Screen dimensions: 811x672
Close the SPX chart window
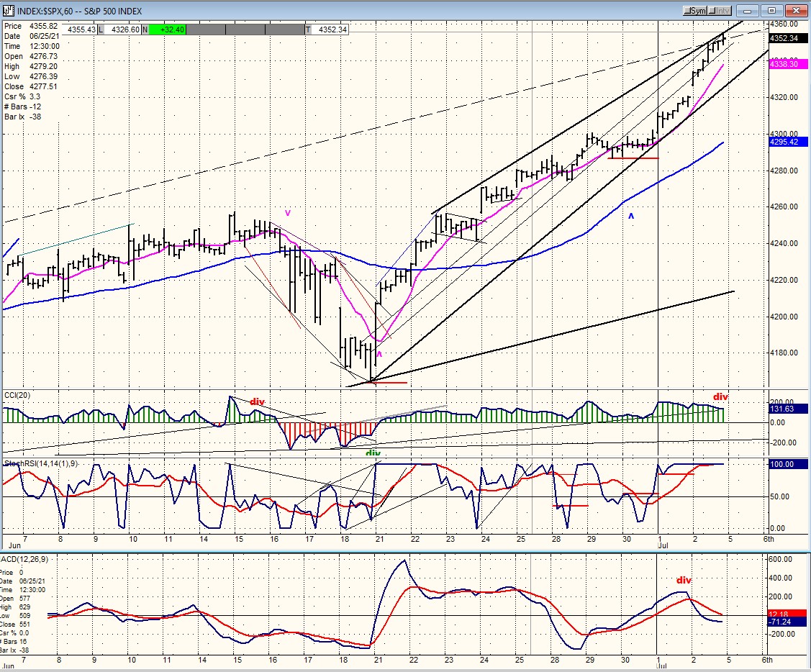[796, 10]
